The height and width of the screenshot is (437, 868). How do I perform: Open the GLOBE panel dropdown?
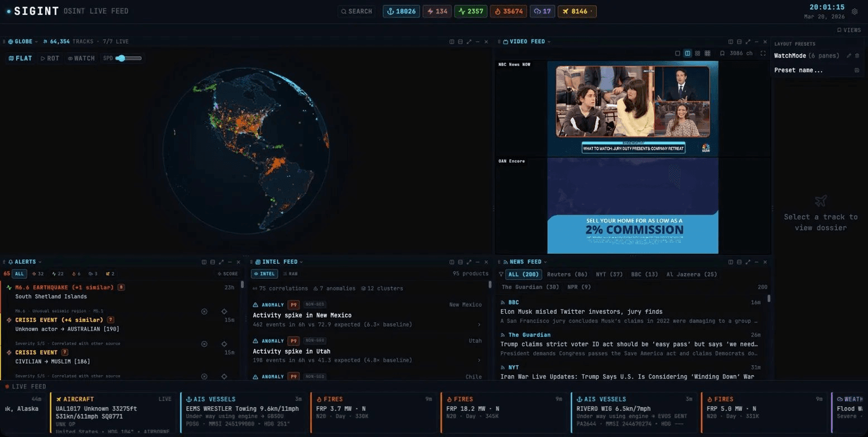point(37,41)
